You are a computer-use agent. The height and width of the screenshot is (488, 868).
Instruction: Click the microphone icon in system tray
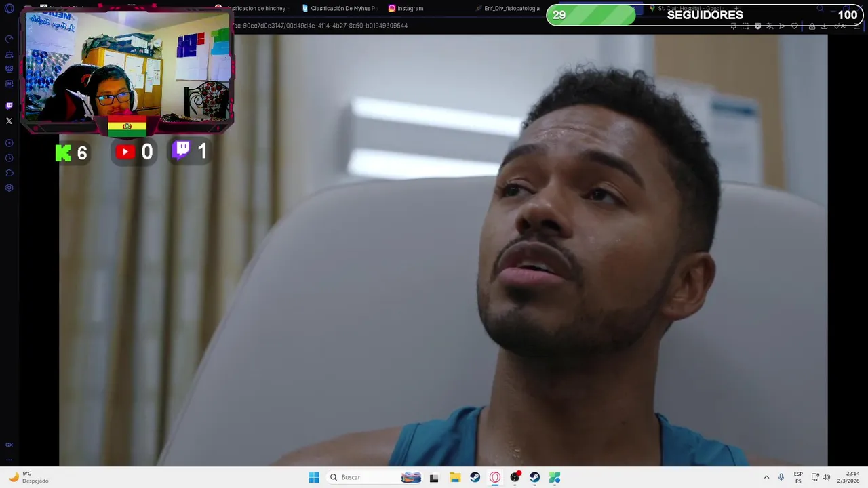(x=781, y=477)
